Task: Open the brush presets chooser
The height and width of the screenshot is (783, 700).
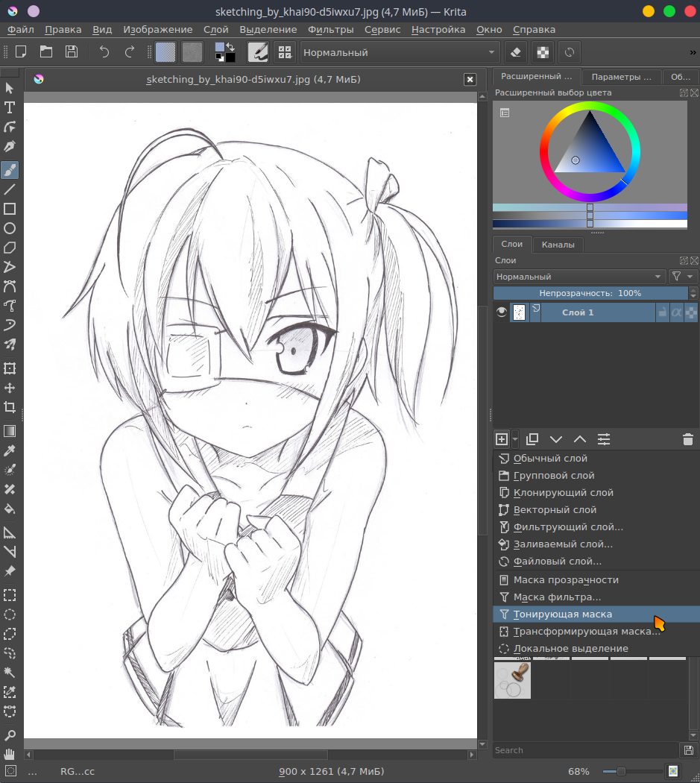Action: pyautogui.click(x=285, y=52)
